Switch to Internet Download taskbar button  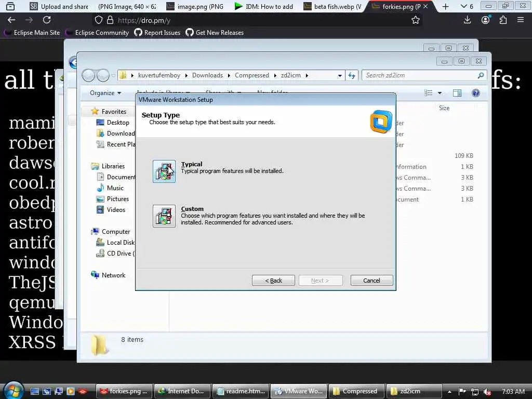click(x=182, y=391)
